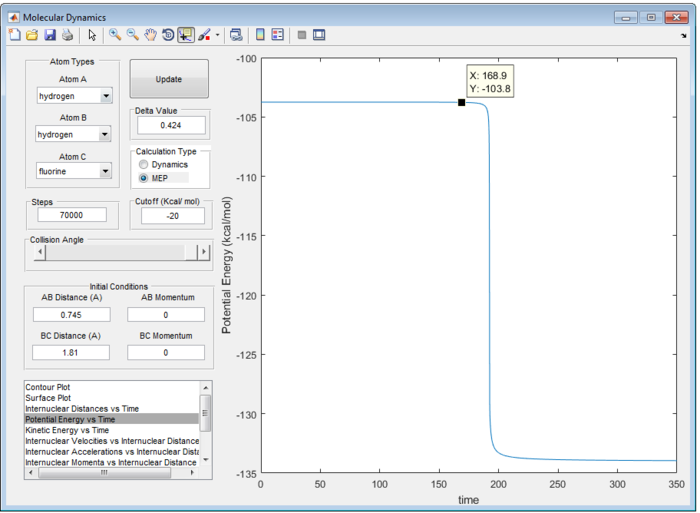Image resolution: width=700 pixels, height=513 pixels.
Task: Click the plot list vertical scrollbar thumb
Action: (205, 413)
